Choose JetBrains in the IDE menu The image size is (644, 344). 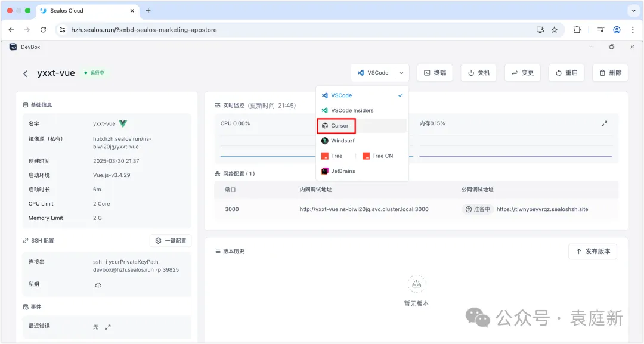[x=362, y=171]
